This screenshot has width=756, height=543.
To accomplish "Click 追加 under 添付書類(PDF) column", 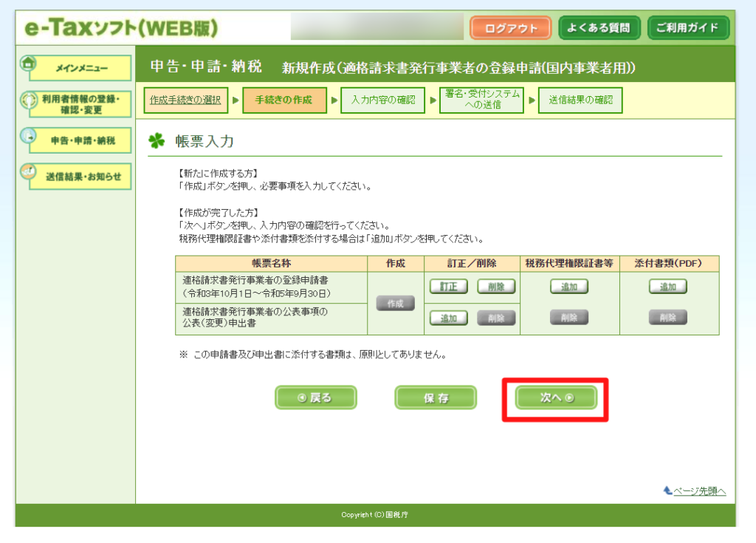I will [x=668, y=287].
